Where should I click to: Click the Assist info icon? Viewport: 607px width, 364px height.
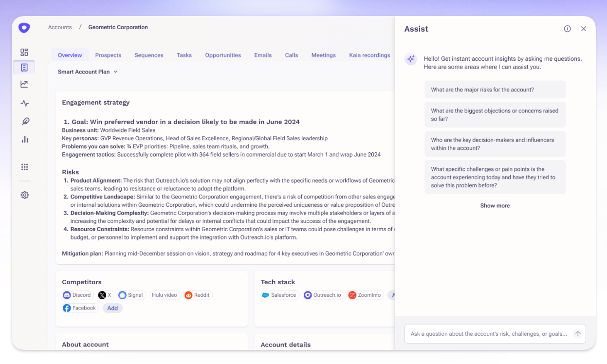pyautogui.click(x=567, y=29)
